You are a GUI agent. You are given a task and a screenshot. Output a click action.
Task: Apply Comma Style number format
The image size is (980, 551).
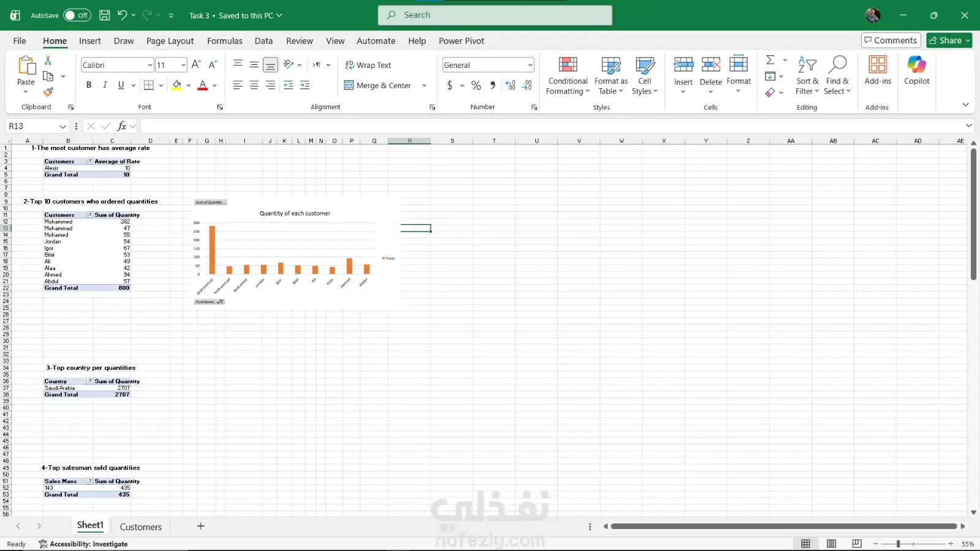click(492, 85)
